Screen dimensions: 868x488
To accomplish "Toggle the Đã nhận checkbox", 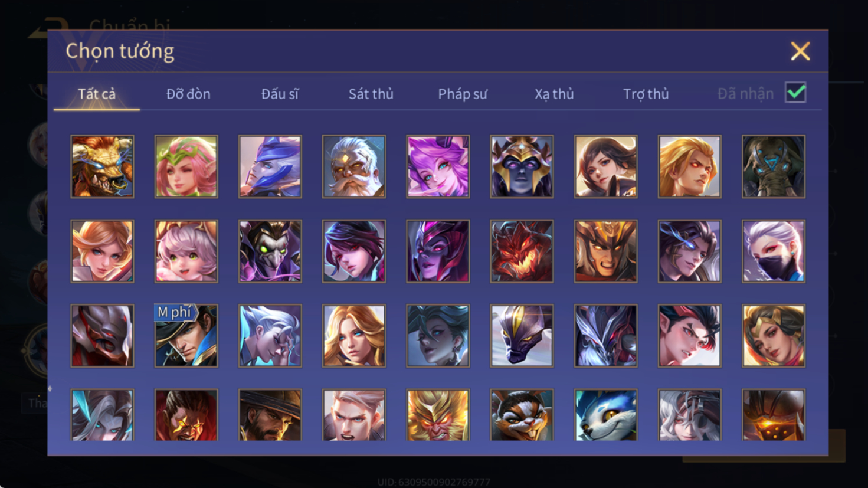I will pyautogui.click(x=795, y=93).
